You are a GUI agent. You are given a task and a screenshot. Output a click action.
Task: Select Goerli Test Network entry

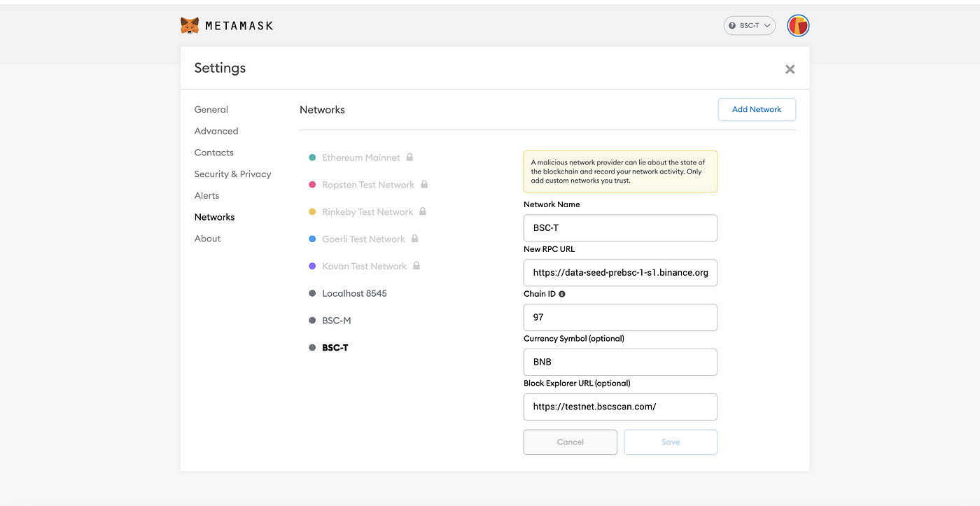tap(363, 239)
